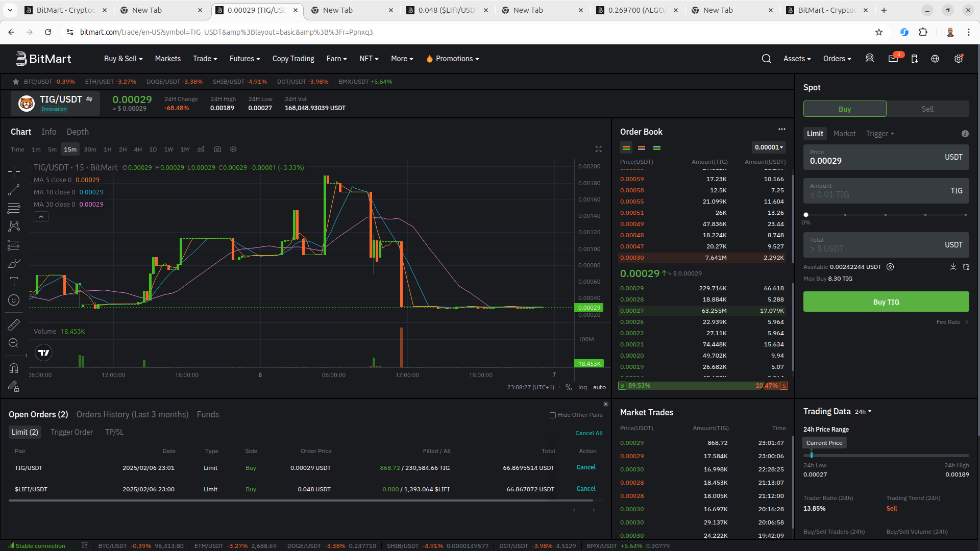Viewport: 980px width, 551px height.
Task: Switch to the Depth chart tab
Action: (x=78, y=132)
